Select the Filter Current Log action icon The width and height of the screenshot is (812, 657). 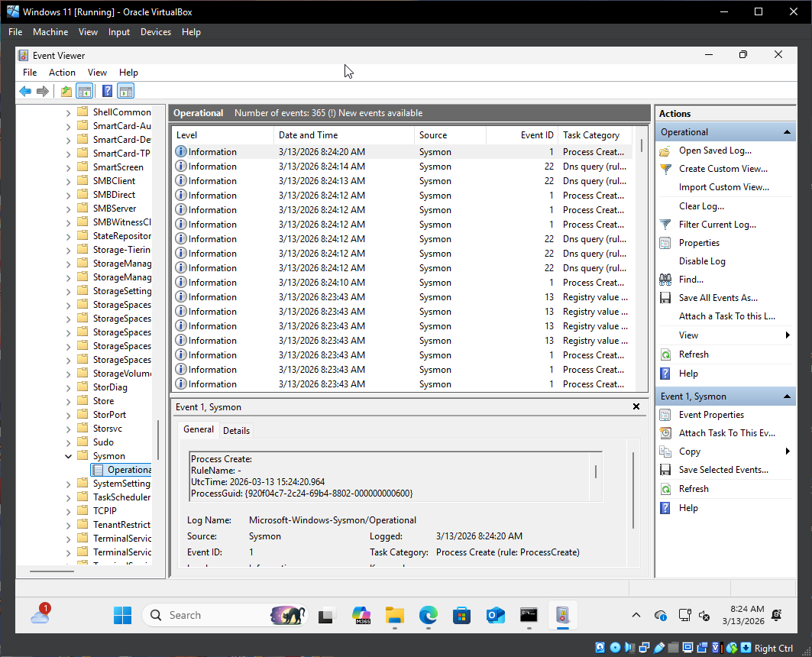667,224
